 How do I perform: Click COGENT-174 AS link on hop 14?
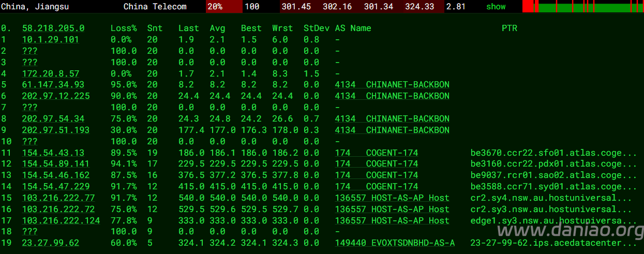pyautogui.click(x=376, y=187)
